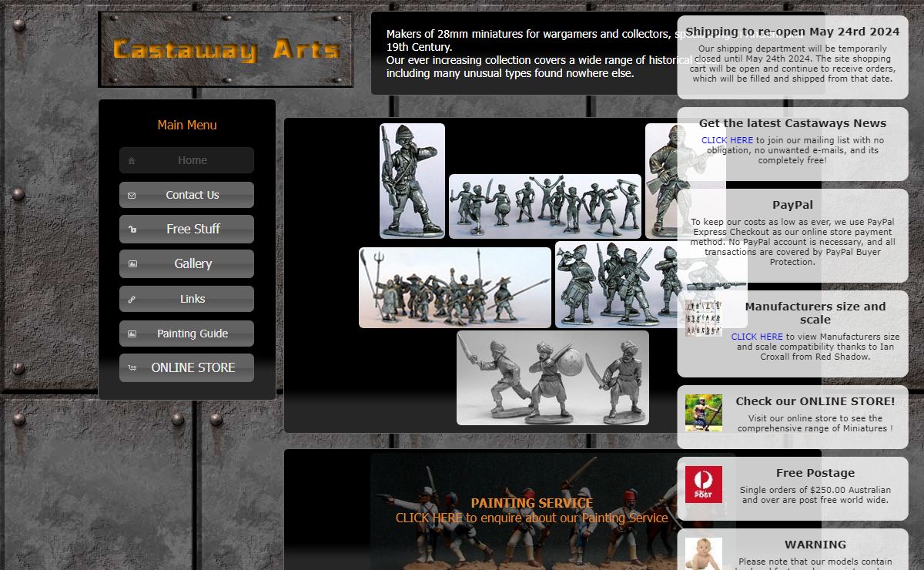The height and width of the screenshot is (570, 924).
Task: Click the painted figure icon beside Check our ONLINE STORE
Action: click(x=704, y=413)
